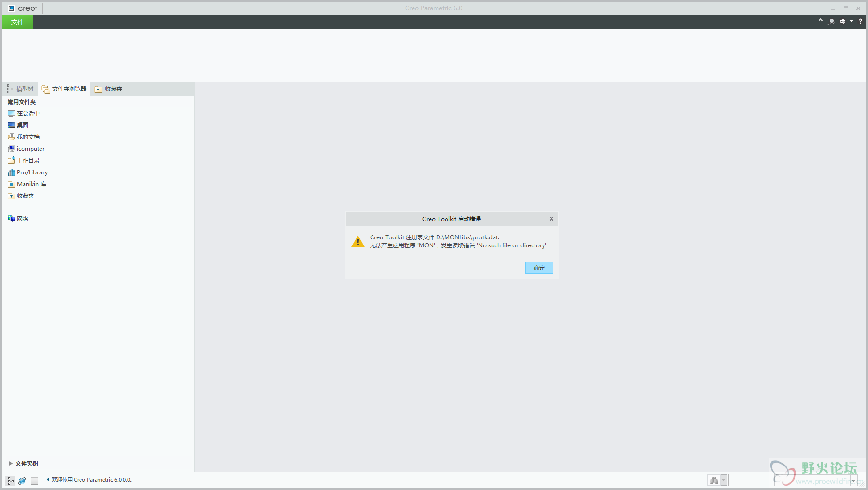Toggle the navigator panel display in status bar
Viewport: 868px width, 490px height.
pos(10,481)
